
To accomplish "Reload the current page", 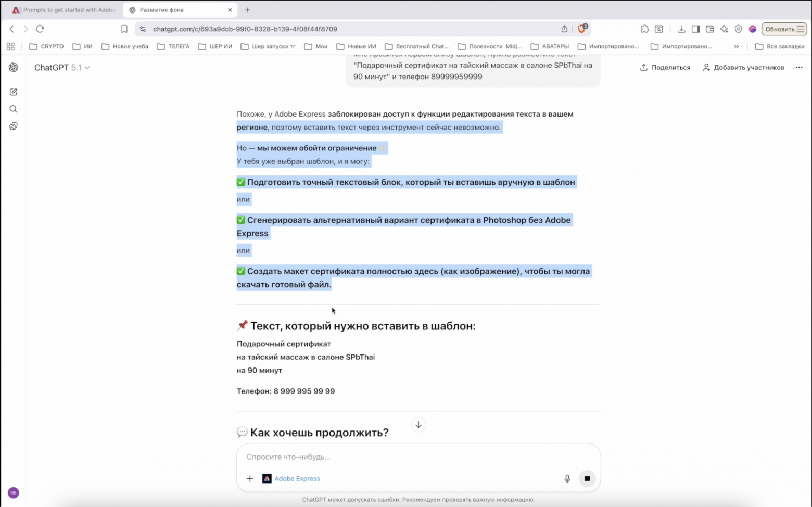I will [x=40, y=29].
